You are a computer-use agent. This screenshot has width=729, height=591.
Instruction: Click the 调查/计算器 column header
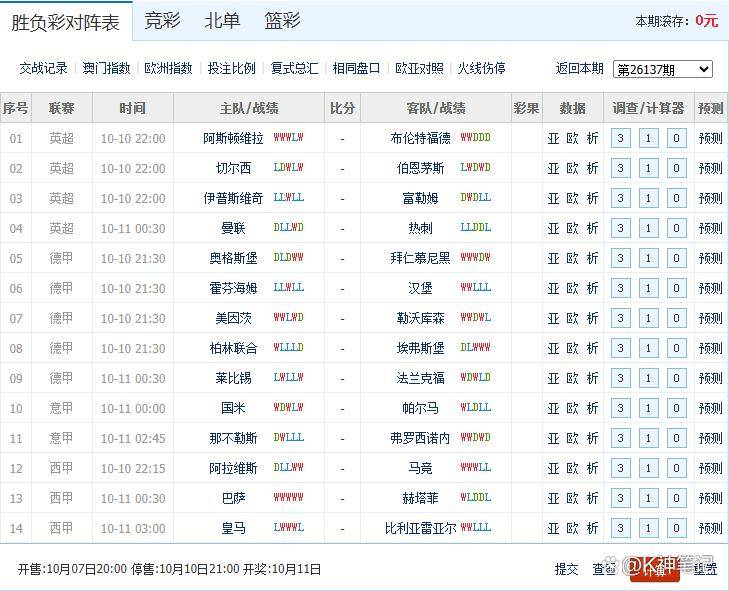(649, 108)
